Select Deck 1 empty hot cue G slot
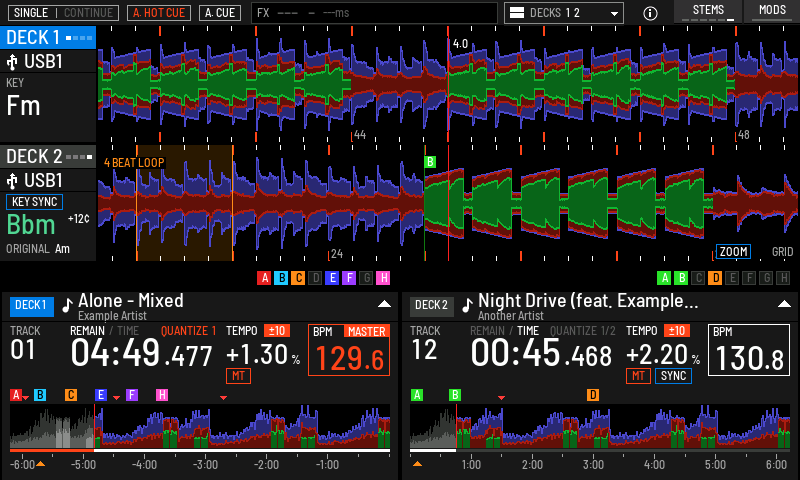The image size is (800, 480). pos(366,278)
